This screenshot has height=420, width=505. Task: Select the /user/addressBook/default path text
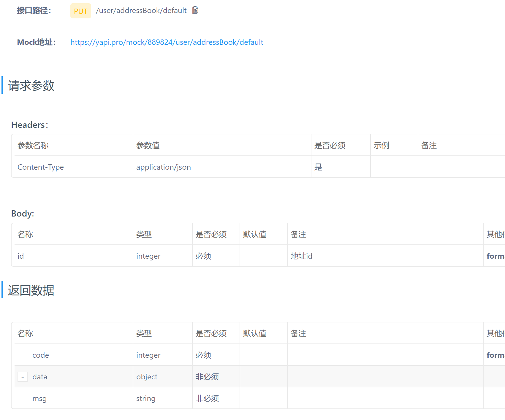141,11
